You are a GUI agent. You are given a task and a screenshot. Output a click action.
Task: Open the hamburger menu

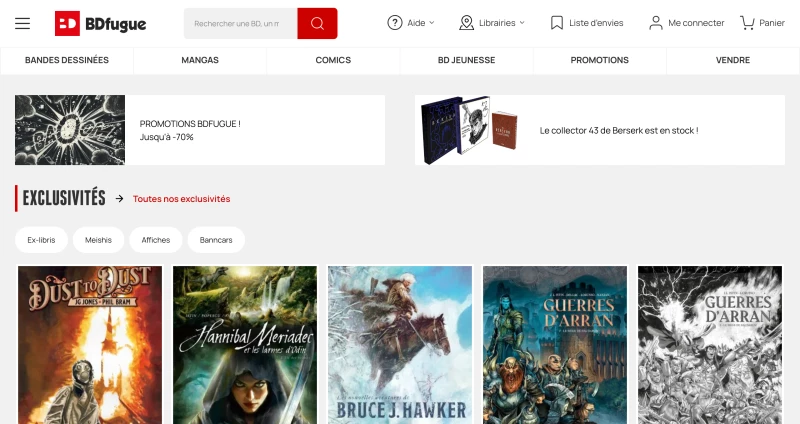coord(22,23)
